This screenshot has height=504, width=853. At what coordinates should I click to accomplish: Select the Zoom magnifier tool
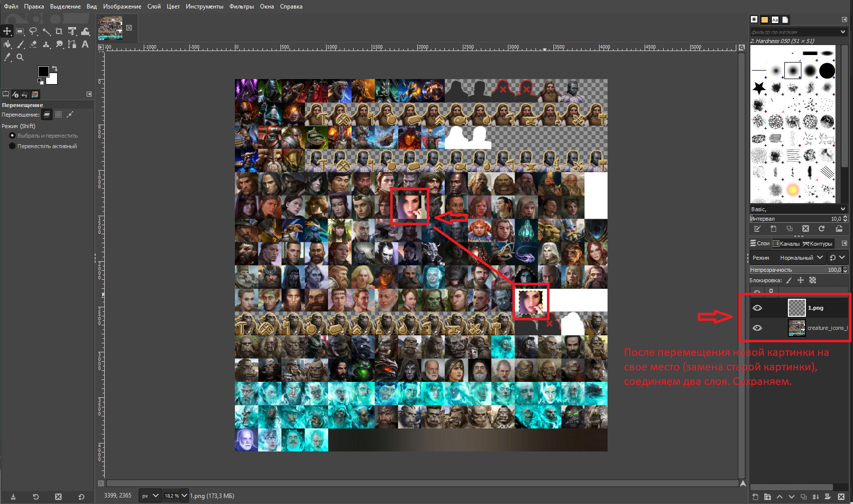pyautogui.click(x=20, y=57)
